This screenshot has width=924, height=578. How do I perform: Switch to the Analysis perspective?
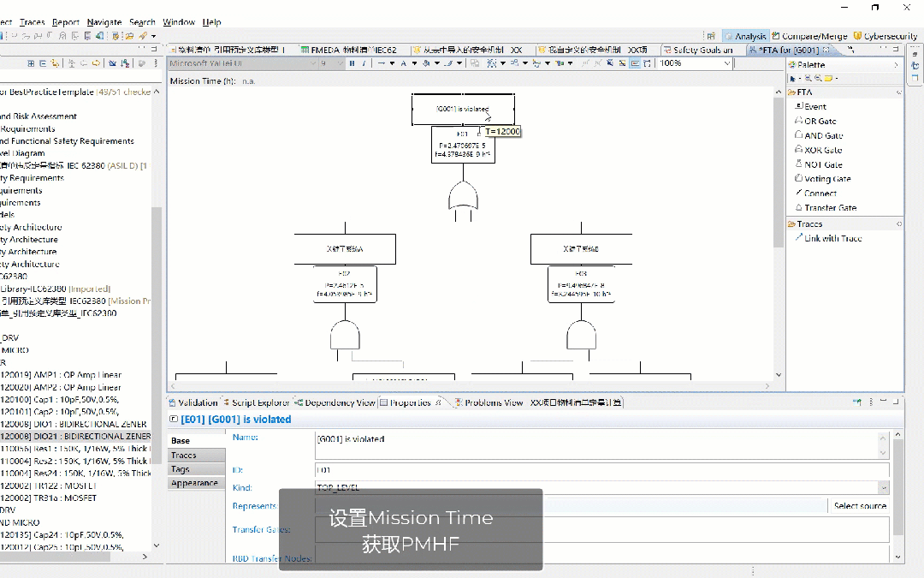click(745, 36)
